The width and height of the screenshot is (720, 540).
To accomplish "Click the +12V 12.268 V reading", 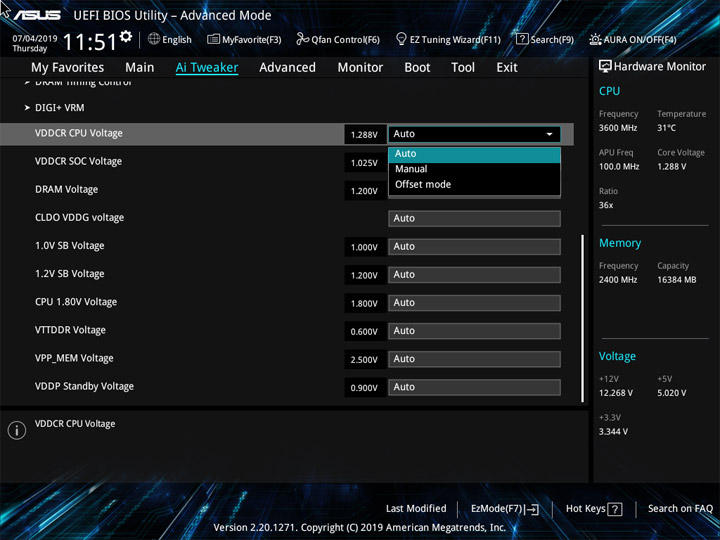I will click(x=616, y=393).
